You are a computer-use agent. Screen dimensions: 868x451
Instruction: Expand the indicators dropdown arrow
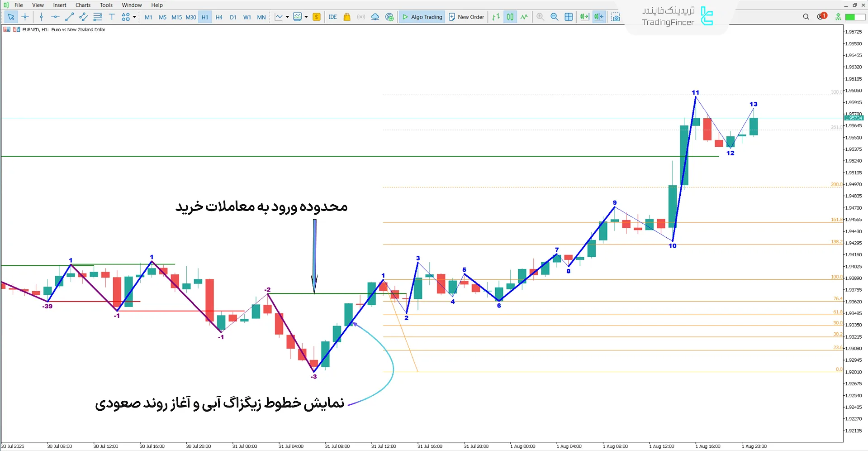tap(307, 17)
